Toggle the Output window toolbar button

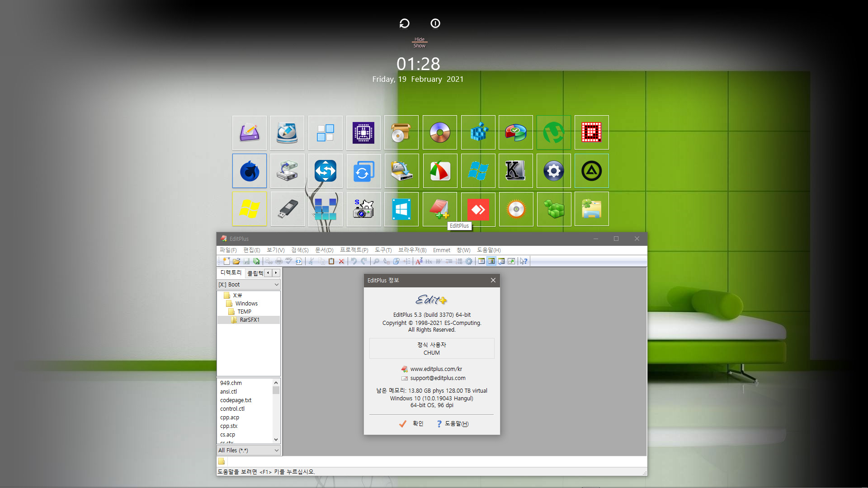coord(501,261)
